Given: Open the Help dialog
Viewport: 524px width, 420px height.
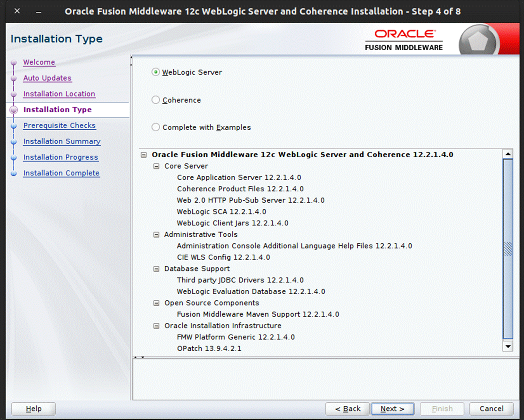Looking at the screenshot, I should point(33,409).
